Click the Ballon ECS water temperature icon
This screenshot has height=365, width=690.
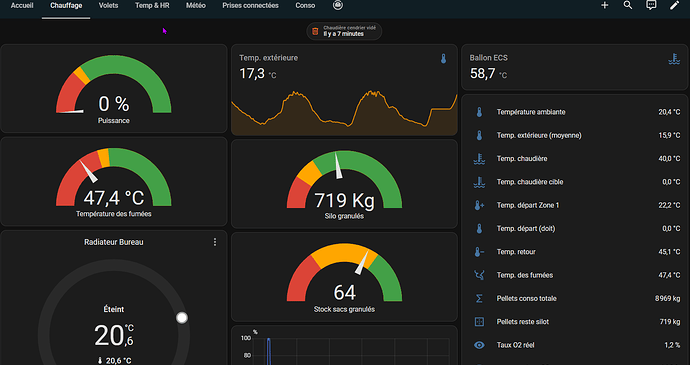pos(674,59)
